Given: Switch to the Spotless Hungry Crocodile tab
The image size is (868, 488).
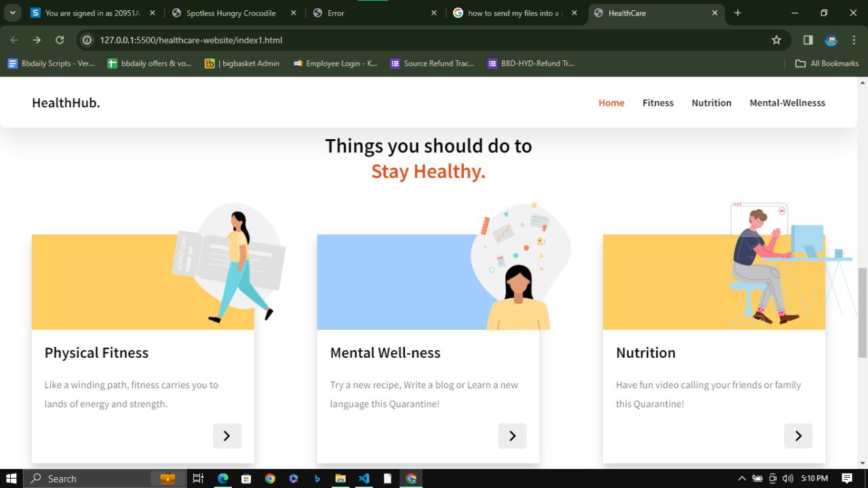Looking at the screenshot, I should point(231,12).
